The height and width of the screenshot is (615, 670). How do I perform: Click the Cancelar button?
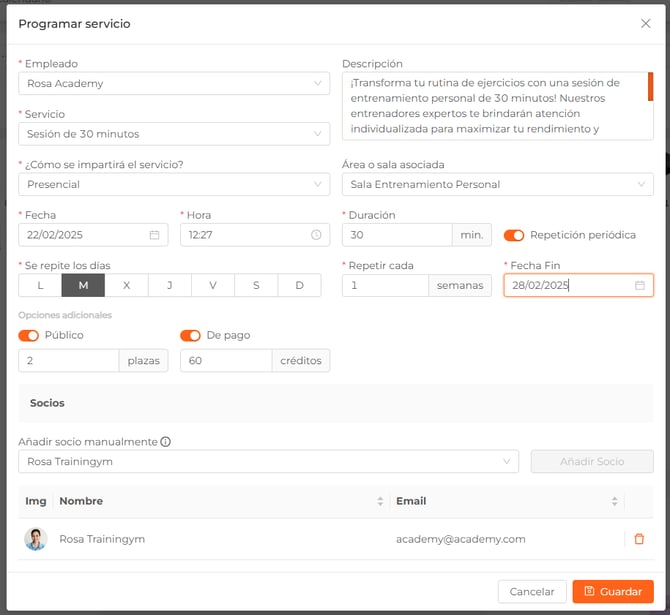(532, 592)
